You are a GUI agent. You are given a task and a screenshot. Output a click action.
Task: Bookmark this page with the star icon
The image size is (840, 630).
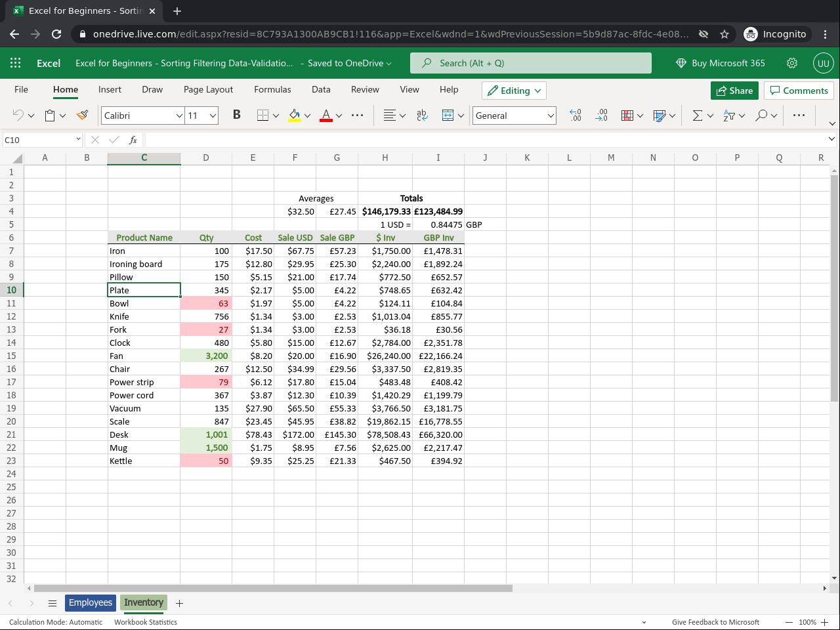tap(724, 34)
